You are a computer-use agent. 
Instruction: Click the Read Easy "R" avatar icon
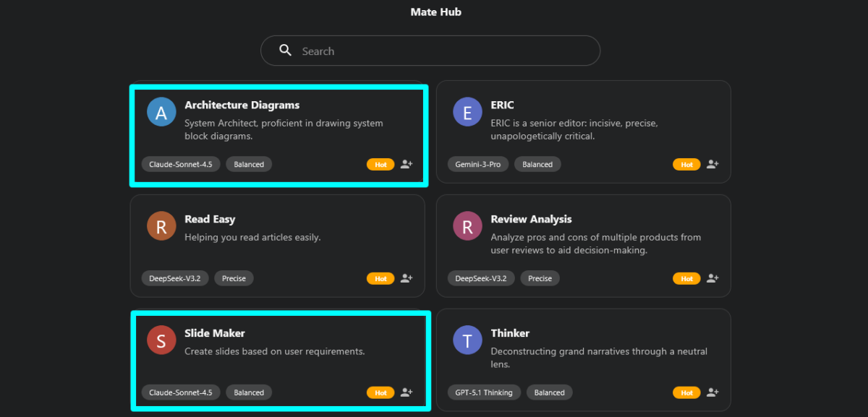click(161, 225)
